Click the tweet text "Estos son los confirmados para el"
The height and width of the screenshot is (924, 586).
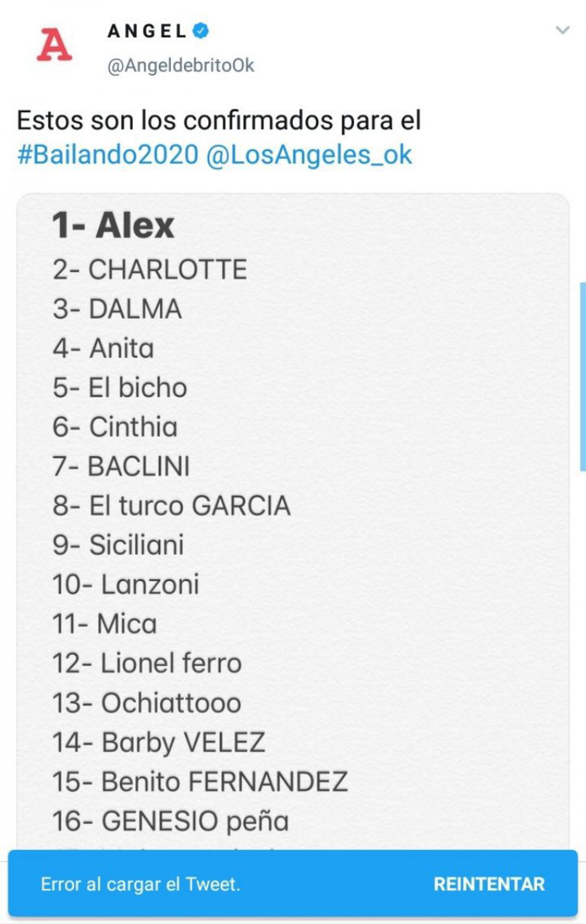219,120
